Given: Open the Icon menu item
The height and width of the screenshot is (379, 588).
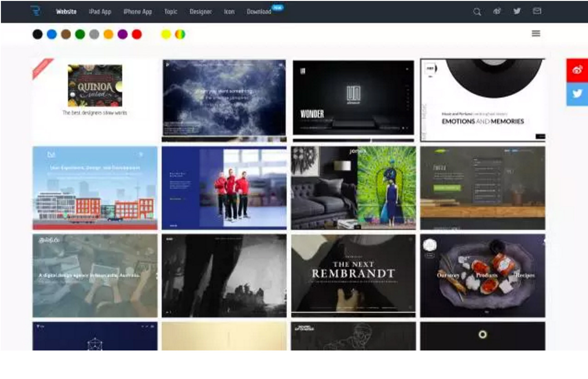Looking at the screenshot, I should coord(229,12).
